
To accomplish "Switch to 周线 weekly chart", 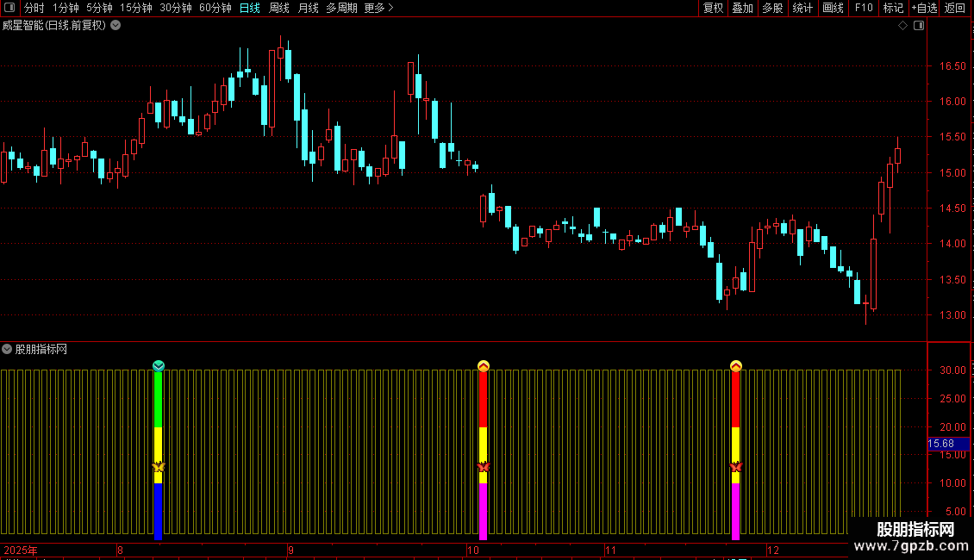I will coord(279,8).
